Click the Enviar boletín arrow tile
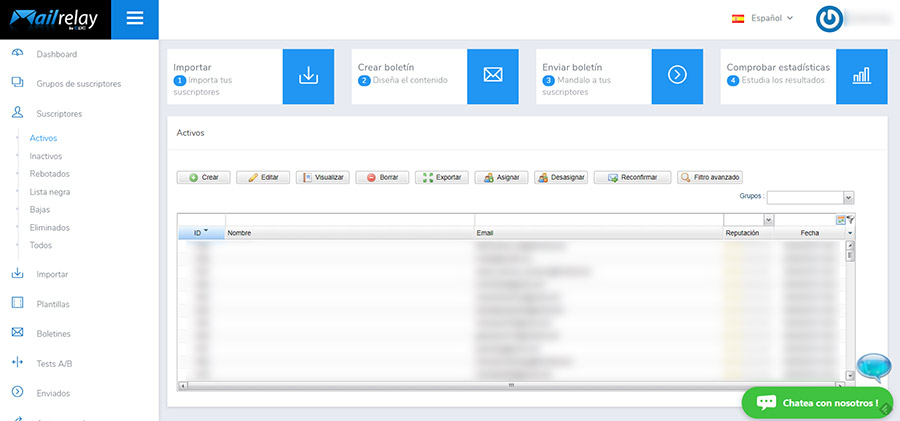Image resolution: width=900 pixels, height=421 pixels. [677, 76]
